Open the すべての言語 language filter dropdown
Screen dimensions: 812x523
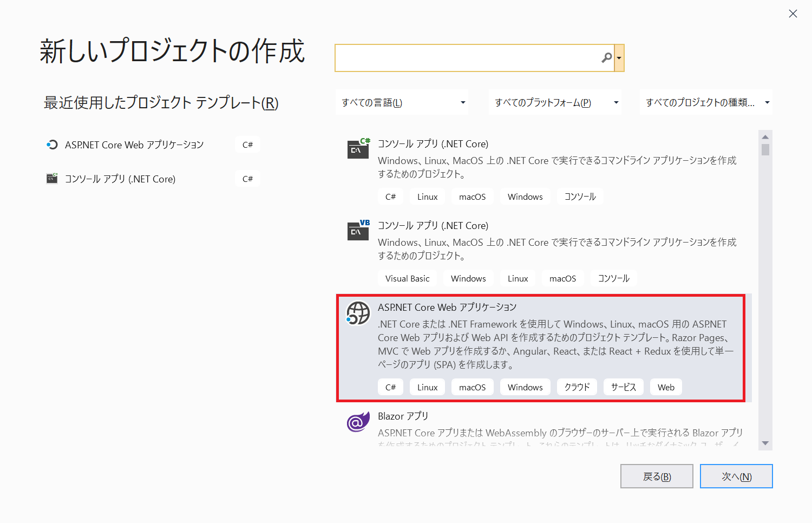pyautogui.click(x=402, y=102)
